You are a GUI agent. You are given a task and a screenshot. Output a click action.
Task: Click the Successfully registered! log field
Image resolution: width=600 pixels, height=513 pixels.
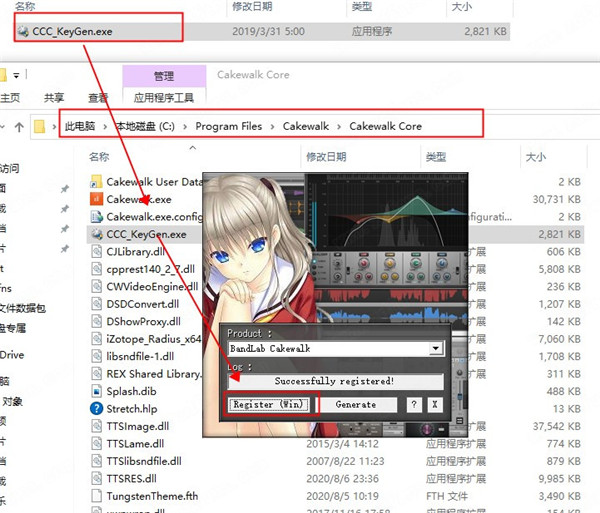tap(336, 381)
